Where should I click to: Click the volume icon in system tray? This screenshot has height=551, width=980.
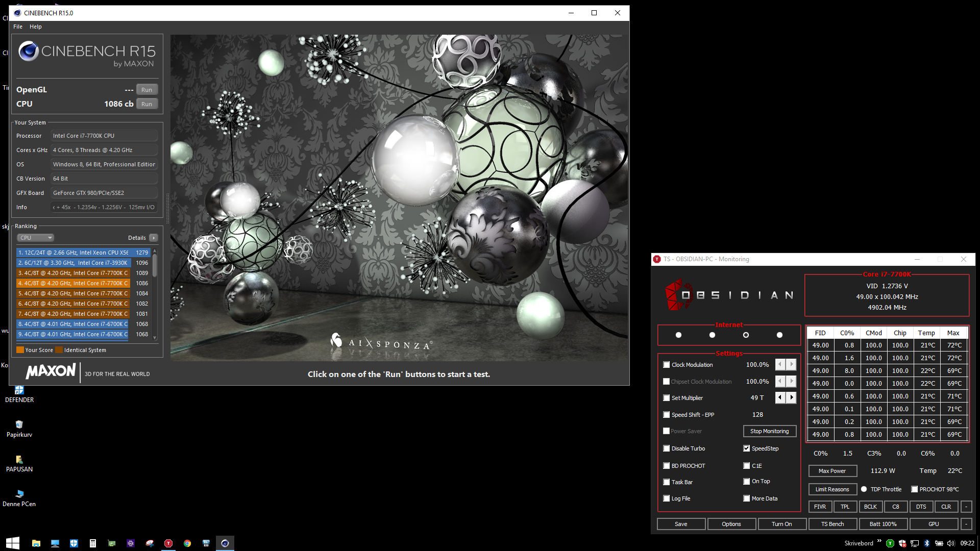tap(950, 543)
